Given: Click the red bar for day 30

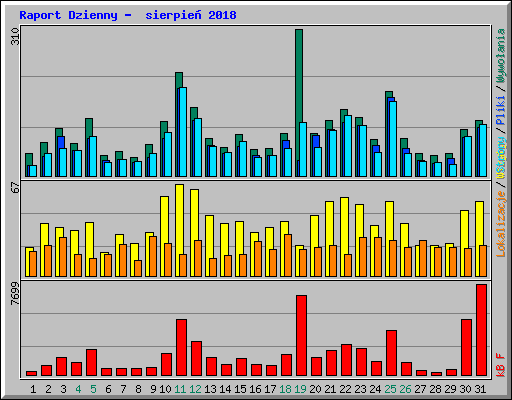Looking at the screenshot, I should pyautogui.click(x=466, y=347).
